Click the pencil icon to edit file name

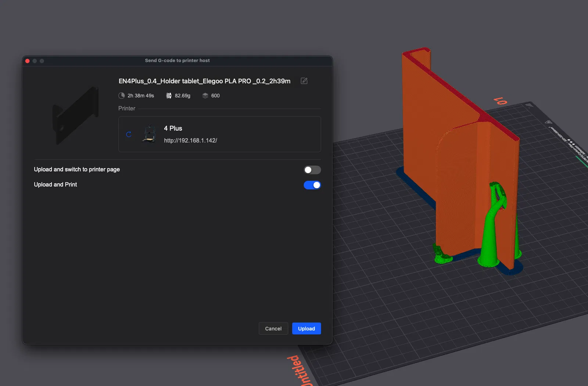point(304,81)
